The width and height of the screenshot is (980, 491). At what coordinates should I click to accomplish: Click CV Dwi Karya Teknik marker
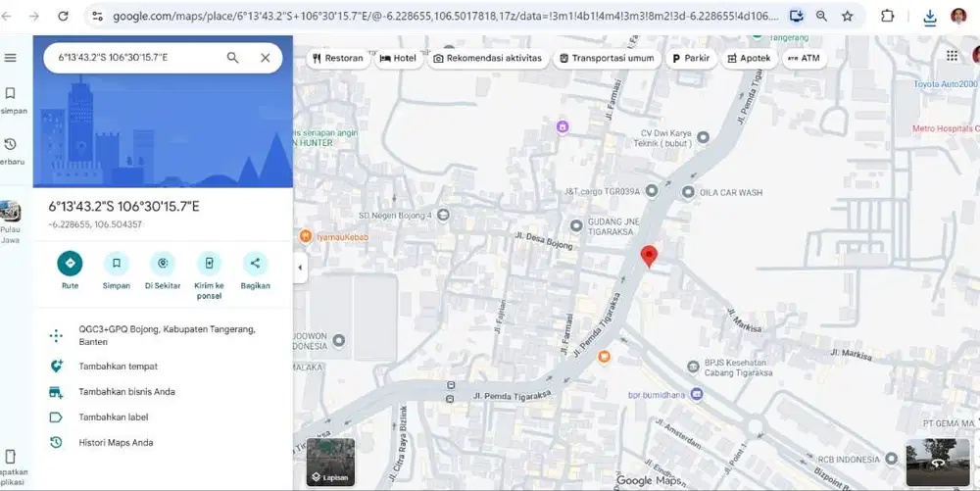(x=703, y=137)
